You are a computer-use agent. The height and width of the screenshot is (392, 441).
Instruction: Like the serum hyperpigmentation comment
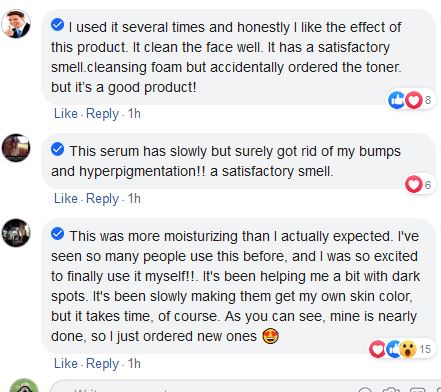click(66, 199)
